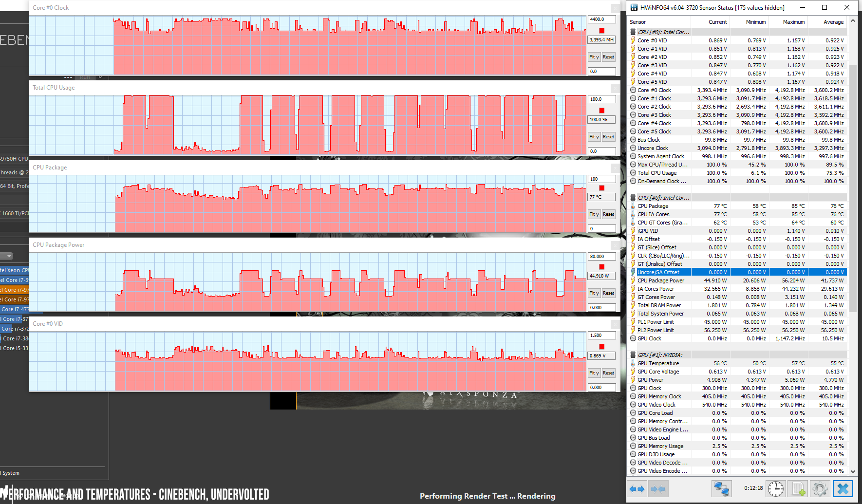
Task: Click red color swatch in Core #0 VID graph
Action: click(602, 347)
